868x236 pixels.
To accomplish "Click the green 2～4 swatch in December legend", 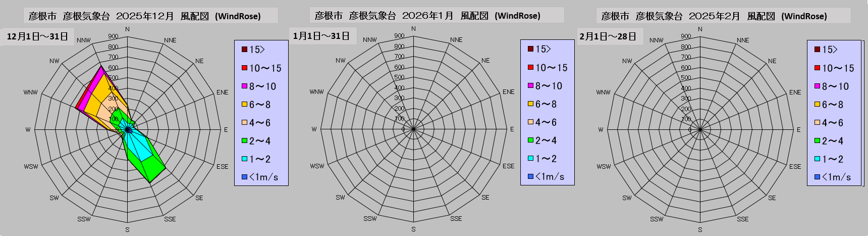I will (244, 141).
